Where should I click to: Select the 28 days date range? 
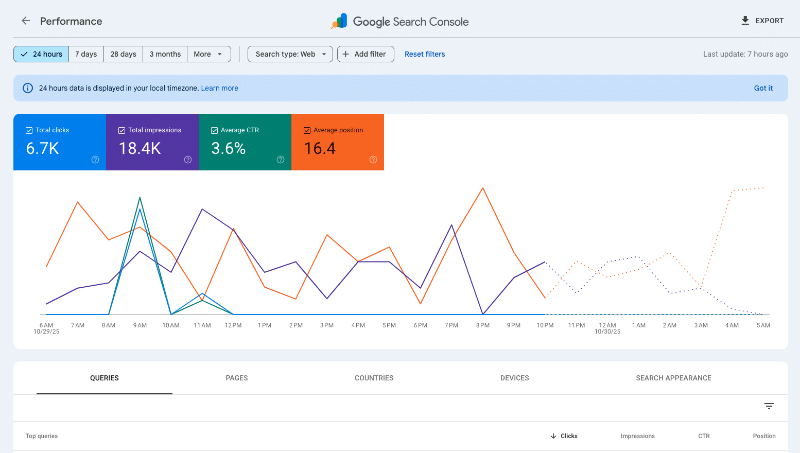(123, 54)
